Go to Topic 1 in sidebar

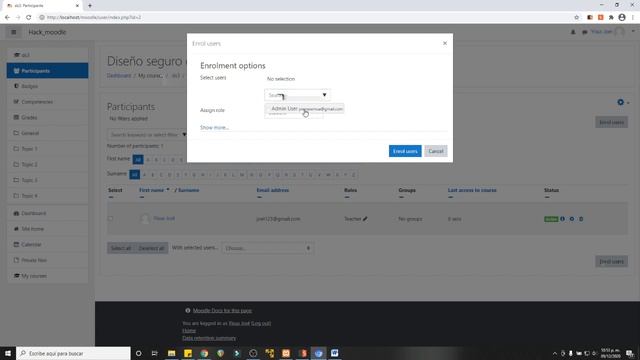coord(47,149)
